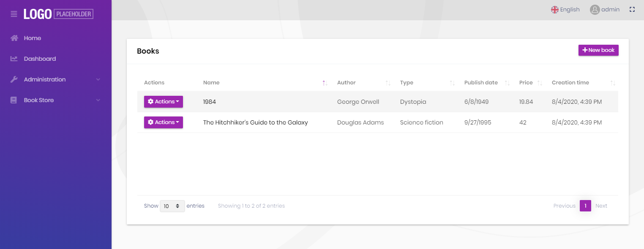The height and width of the screenshot is (249, 644).
Task: Click author Douglas Adams
Action: click(x=360, y=122)
